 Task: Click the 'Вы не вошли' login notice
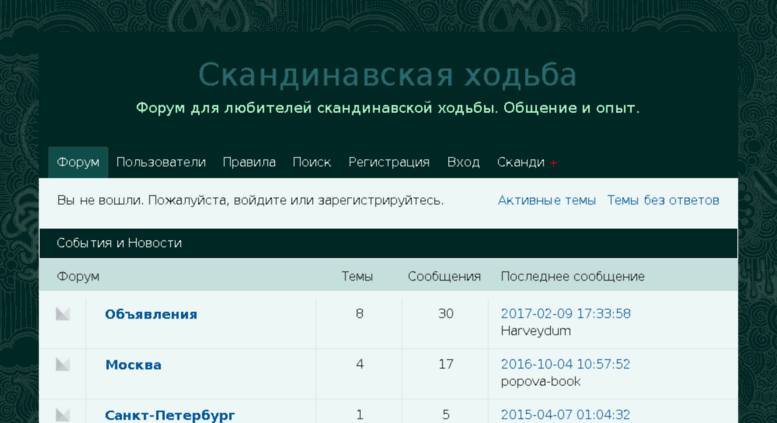(x=250, y=201)
